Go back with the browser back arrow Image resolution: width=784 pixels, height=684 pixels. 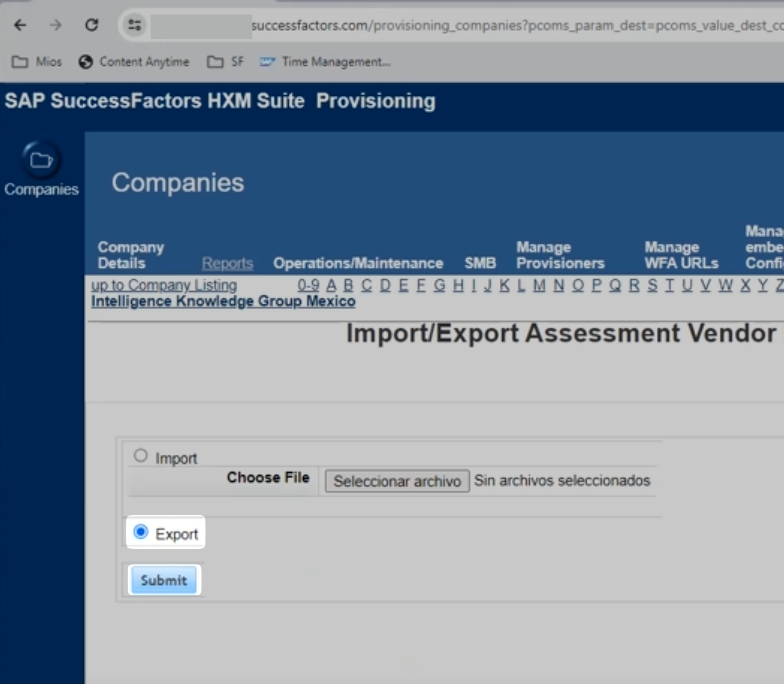20,25
